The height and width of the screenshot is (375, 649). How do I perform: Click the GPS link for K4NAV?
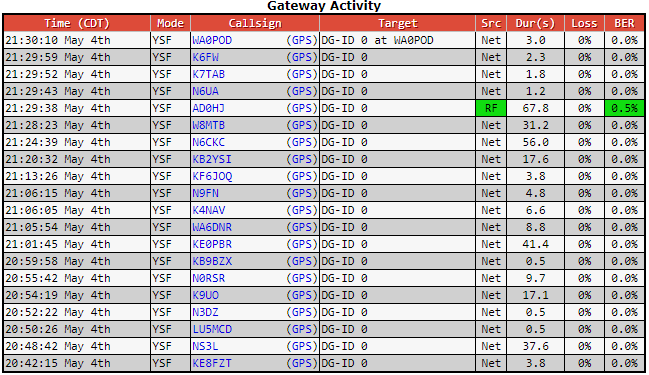(x=302, y=210)
